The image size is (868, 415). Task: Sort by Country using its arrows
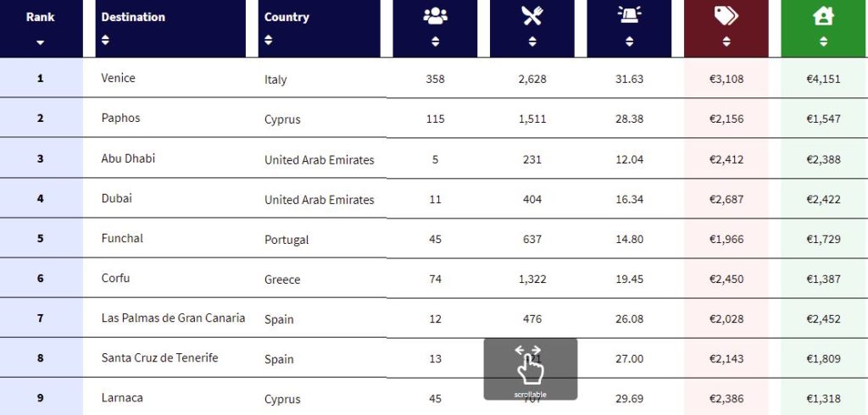click(x=269, y=40)
